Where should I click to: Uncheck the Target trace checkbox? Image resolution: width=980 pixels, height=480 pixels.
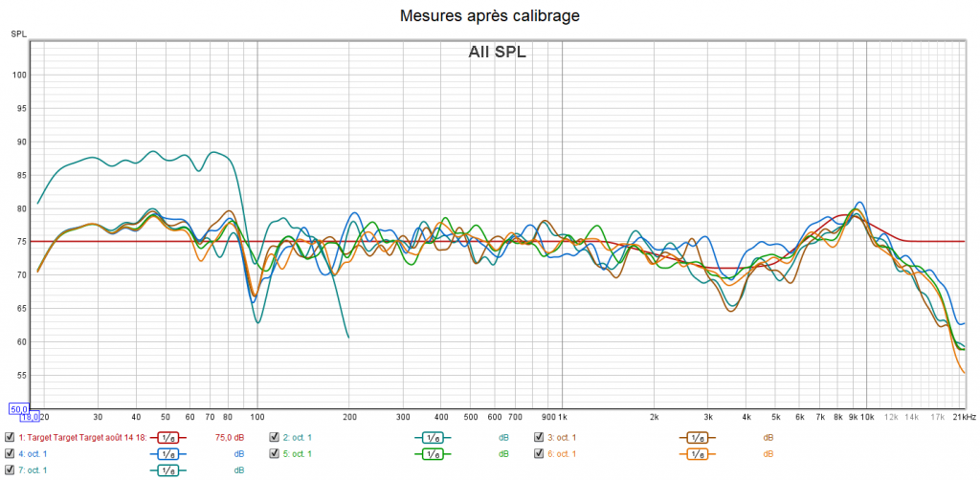[x=10, y=437]
